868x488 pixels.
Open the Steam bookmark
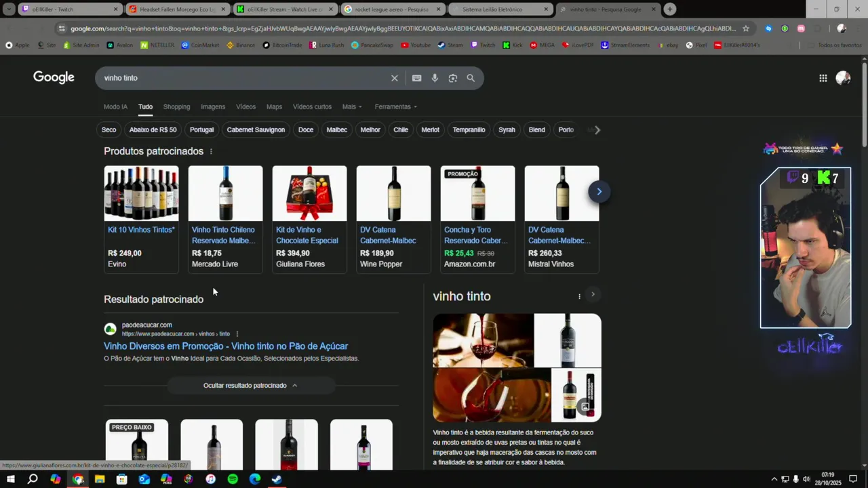450,45
